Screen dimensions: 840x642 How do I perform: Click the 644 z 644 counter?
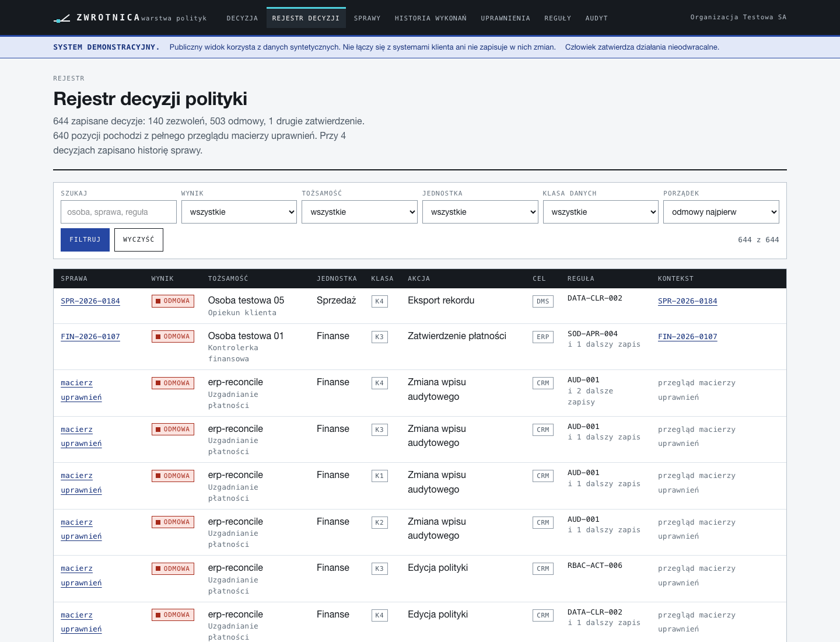click(x=758, y=240)
